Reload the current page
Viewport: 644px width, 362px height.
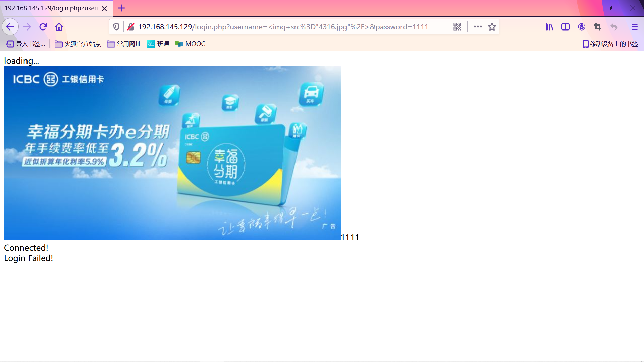coord(43,27)
